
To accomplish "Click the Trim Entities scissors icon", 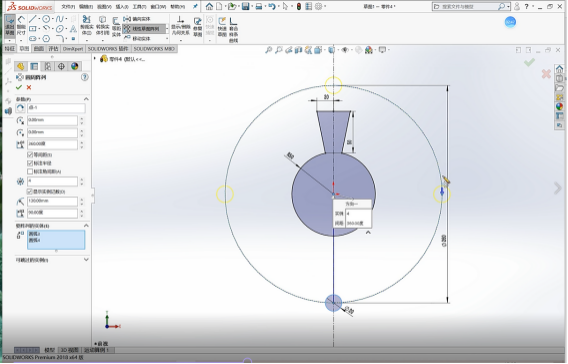I will (87, 19).
